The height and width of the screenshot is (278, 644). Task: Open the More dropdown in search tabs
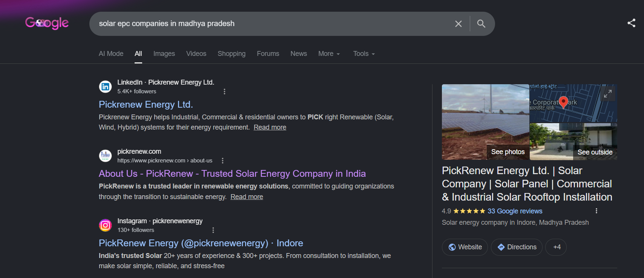tap(329, 54)
